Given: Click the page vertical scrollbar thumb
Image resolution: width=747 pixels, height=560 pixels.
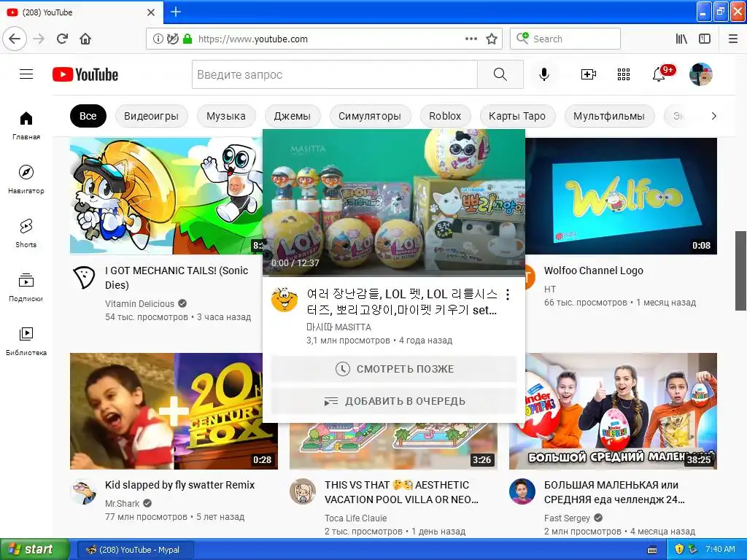Looking at the screenshot, I should click(740, 271).
